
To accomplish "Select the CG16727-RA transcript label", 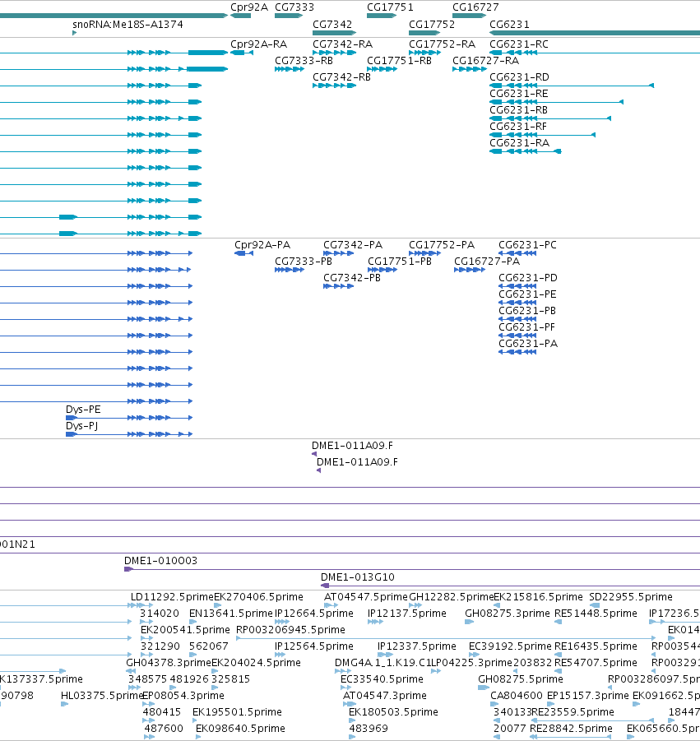I will point(485,61).
